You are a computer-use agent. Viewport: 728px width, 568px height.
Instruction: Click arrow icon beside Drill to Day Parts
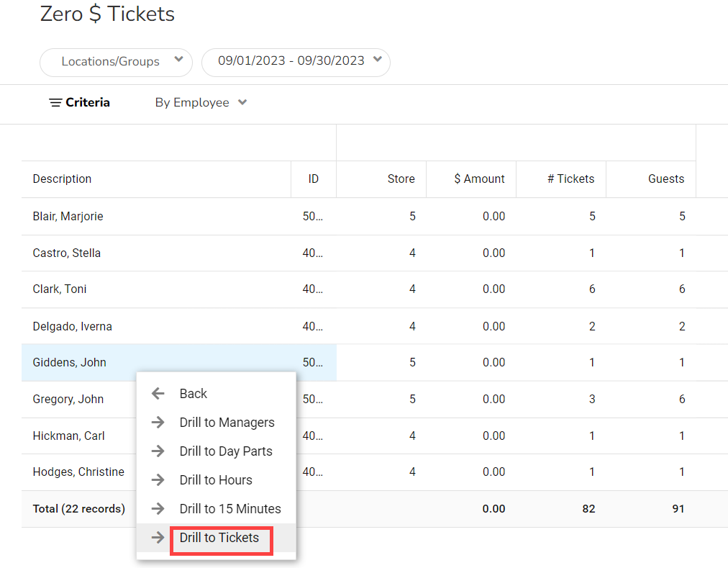[x=158, y=451]
